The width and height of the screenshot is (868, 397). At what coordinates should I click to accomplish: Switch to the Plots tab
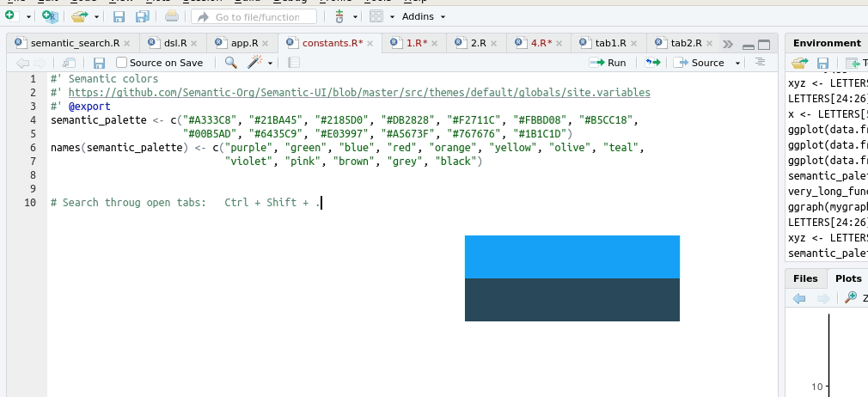(848, 278)
